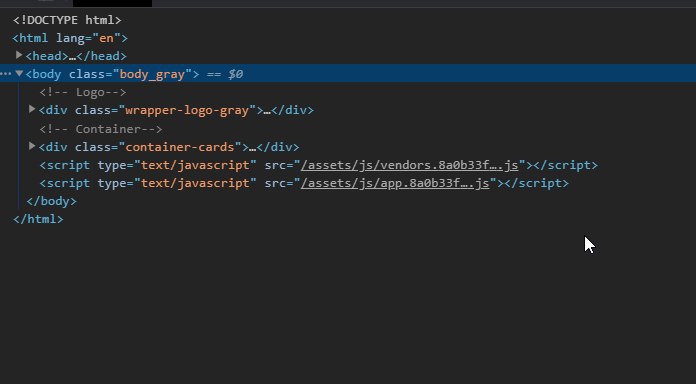Open the vendors.8a0b33f js script link
The height and width of the screenshot is (384, 696).
coord(409,165)
